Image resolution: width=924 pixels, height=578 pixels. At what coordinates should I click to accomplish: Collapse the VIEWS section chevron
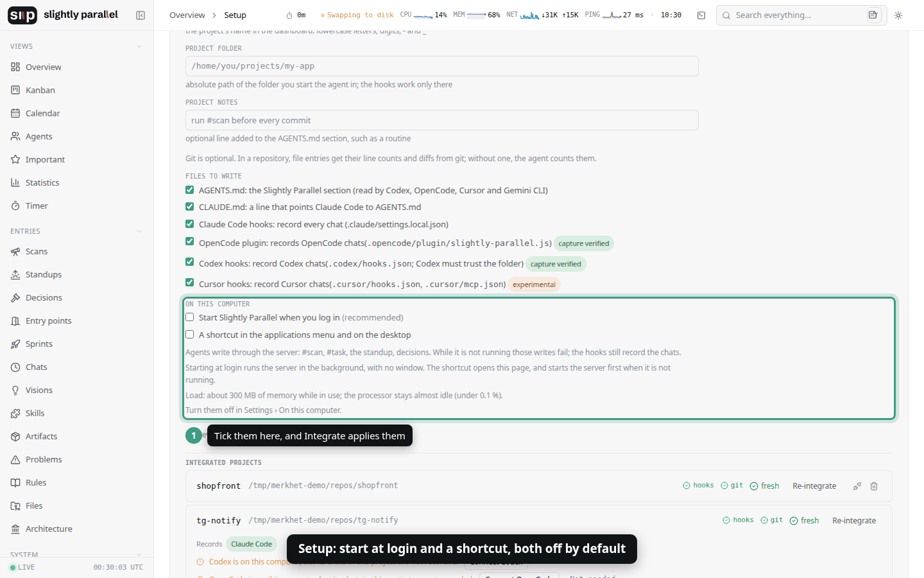coord(139,46)
